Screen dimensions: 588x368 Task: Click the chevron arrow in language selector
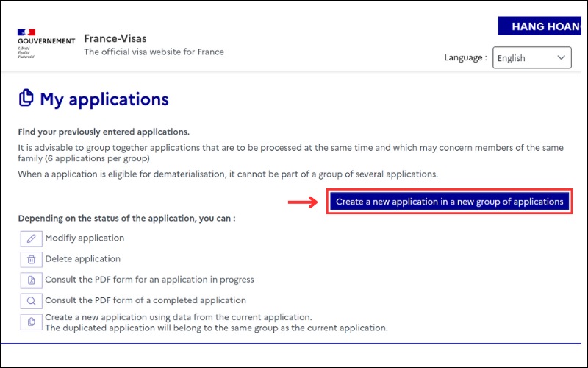(x=562, y=58)
